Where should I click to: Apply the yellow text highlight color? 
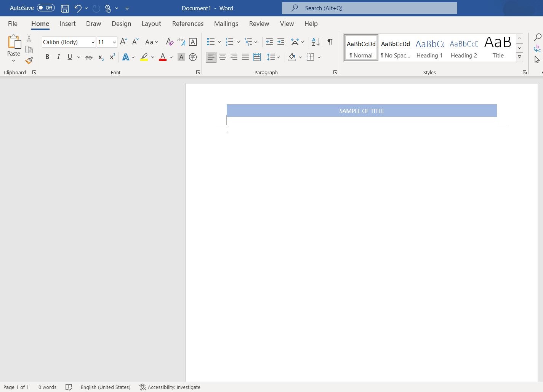point(144,57)
